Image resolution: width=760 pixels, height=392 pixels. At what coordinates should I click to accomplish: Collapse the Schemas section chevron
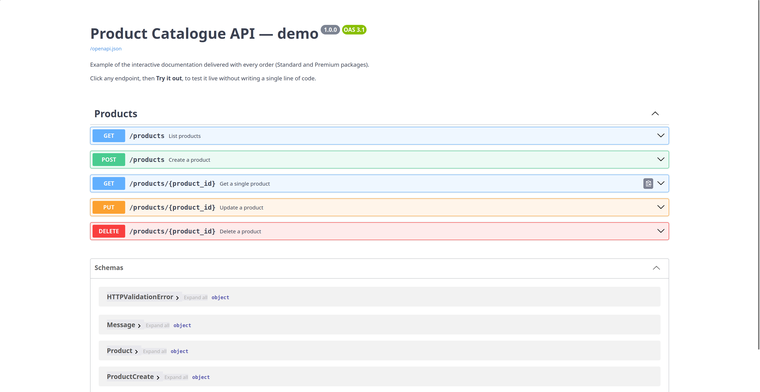click(656, 268)
